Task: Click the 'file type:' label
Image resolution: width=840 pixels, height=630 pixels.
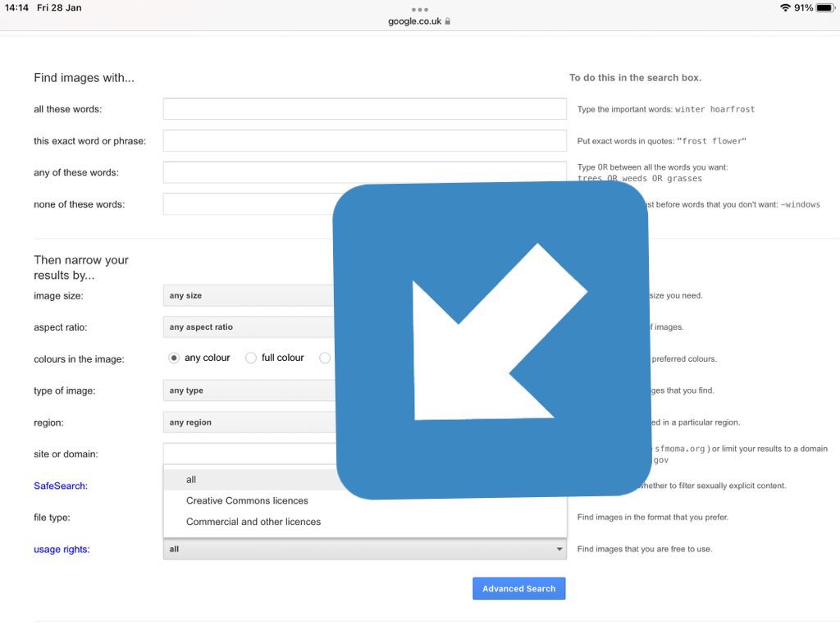Action: click(x=52, y=518)
